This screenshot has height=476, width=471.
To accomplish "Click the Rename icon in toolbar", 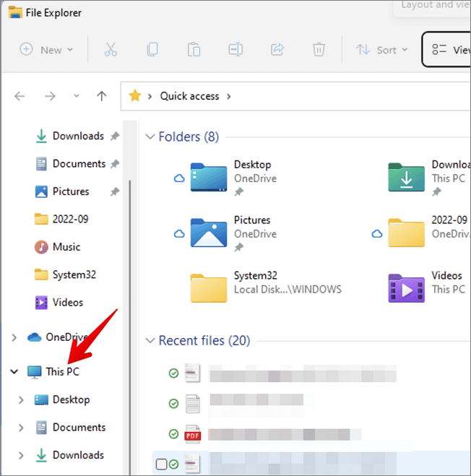I will click(x=236, y=50).
